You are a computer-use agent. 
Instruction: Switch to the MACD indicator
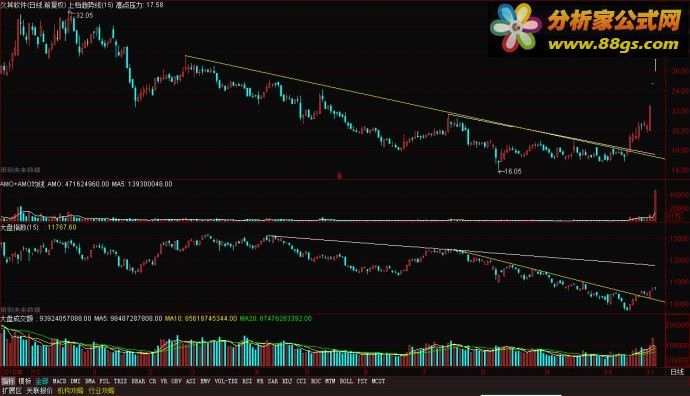click(59, 381)
